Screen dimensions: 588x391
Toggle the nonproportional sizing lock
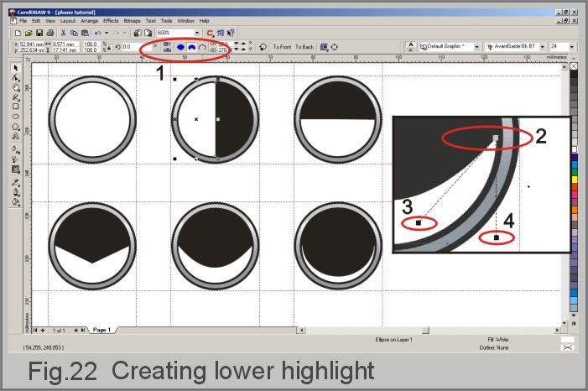[x=110, y=47]
